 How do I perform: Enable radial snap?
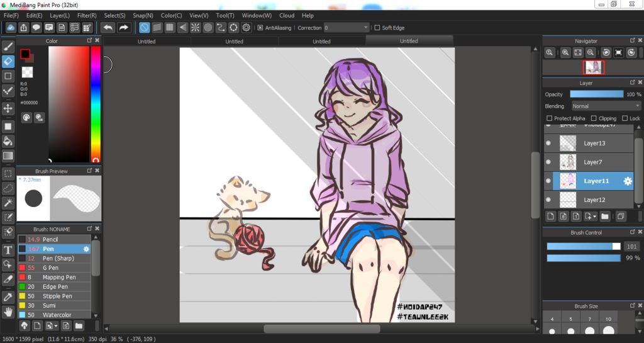[x=195, y=28]
